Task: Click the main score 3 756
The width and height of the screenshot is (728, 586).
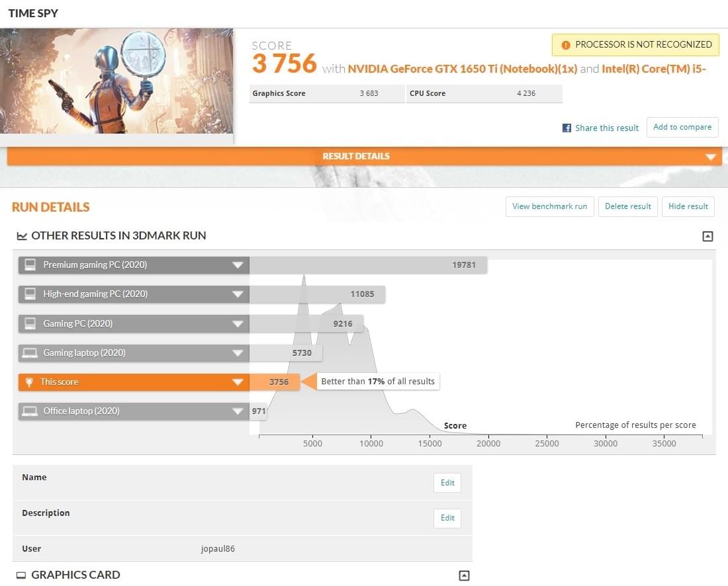Action: click(x=284, y=63)
